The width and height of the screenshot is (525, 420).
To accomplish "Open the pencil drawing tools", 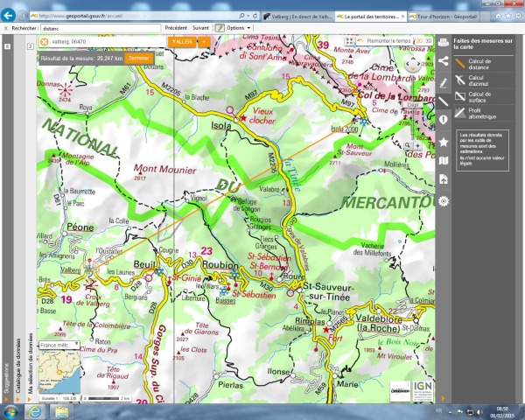I will 444,83.
